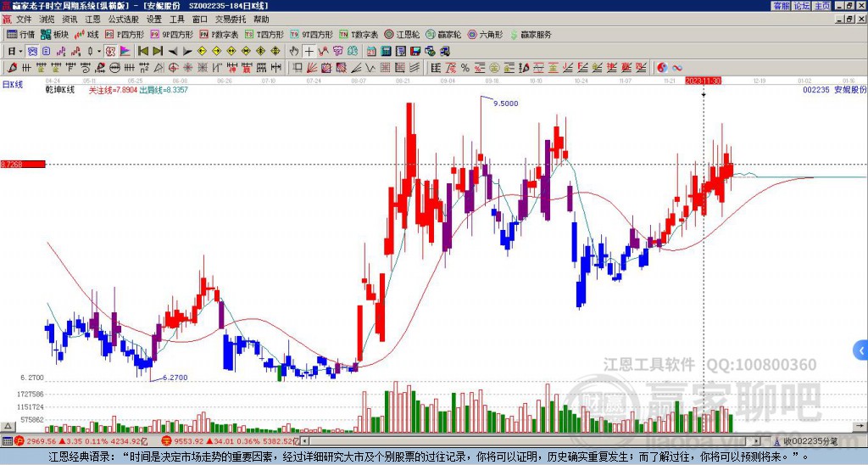Viewport: 868px width, 465px height.
Task: Click the first yellow diamond left-arrow icon
Action: pos(202,52)
